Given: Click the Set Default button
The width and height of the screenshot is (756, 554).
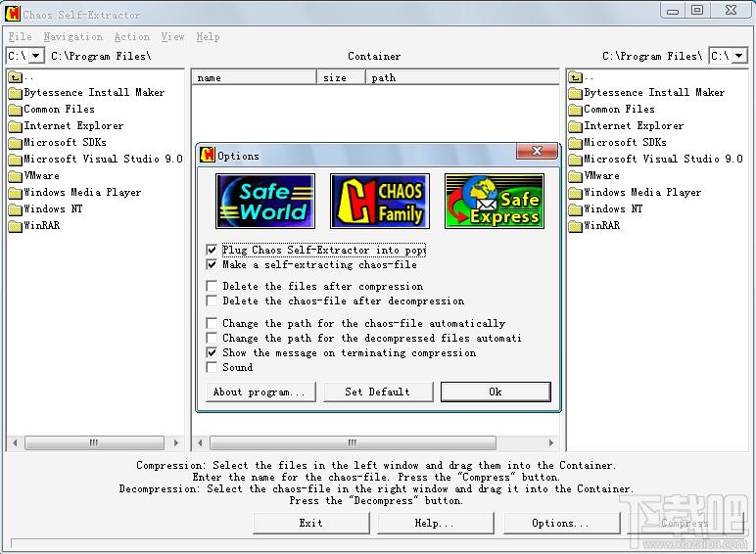Looking at the screenshot, I should (378, 392).
